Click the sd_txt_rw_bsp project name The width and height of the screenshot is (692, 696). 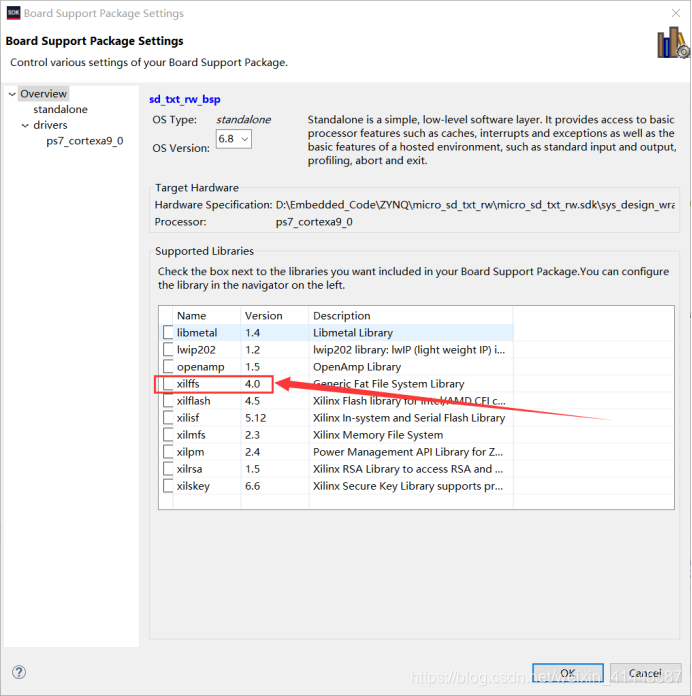click(x=185, y=99)
